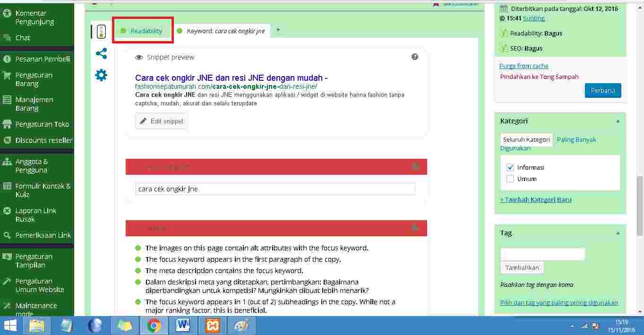Collapse the Tag panel
Image resolution: width=644 pixels, height=335 pixels.
(x=618, y=233)
